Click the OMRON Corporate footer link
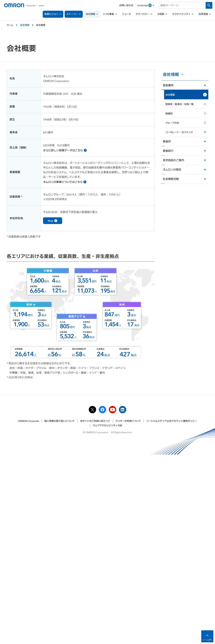The height and width of the screenshot is (644, 215). [28, 421]
